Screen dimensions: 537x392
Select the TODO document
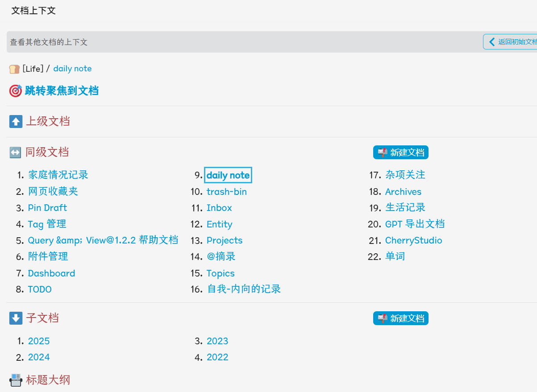tap(40, 289)
